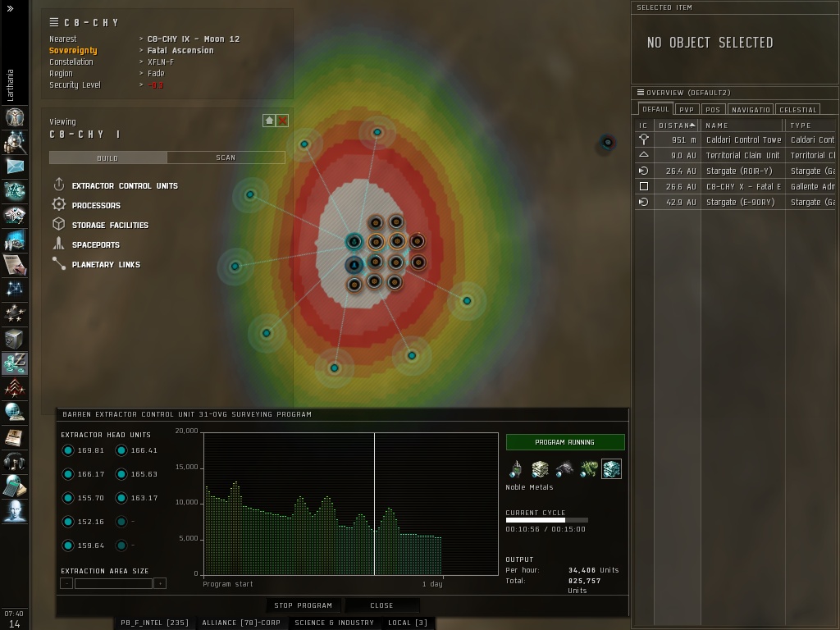Open the Celestial overview tab
The height and width of the screenshot is (630, 840).
pos(797,109)
